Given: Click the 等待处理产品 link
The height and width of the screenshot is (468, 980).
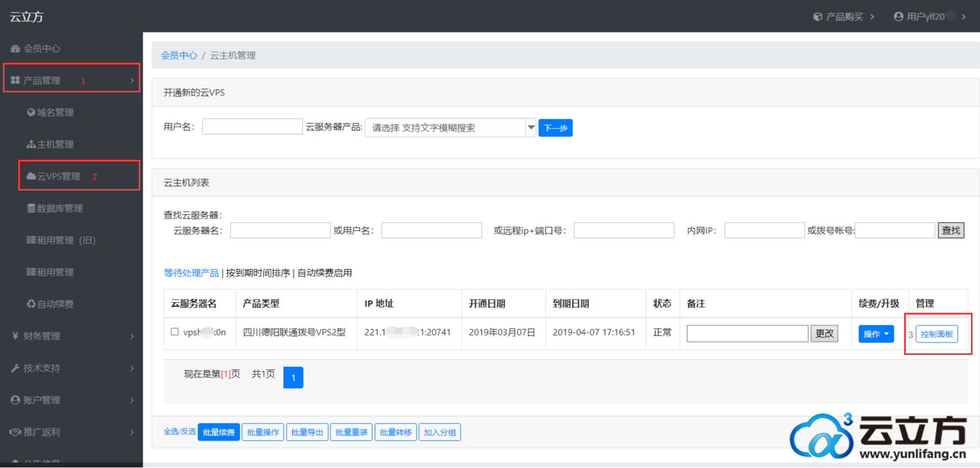Looking at the screenshot, I should (x=191, y=273).
